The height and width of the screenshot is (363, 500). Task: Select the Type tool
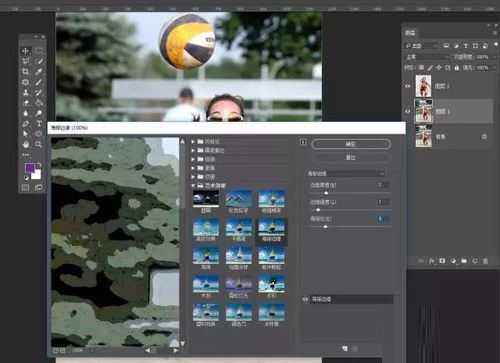click(39, 124)
